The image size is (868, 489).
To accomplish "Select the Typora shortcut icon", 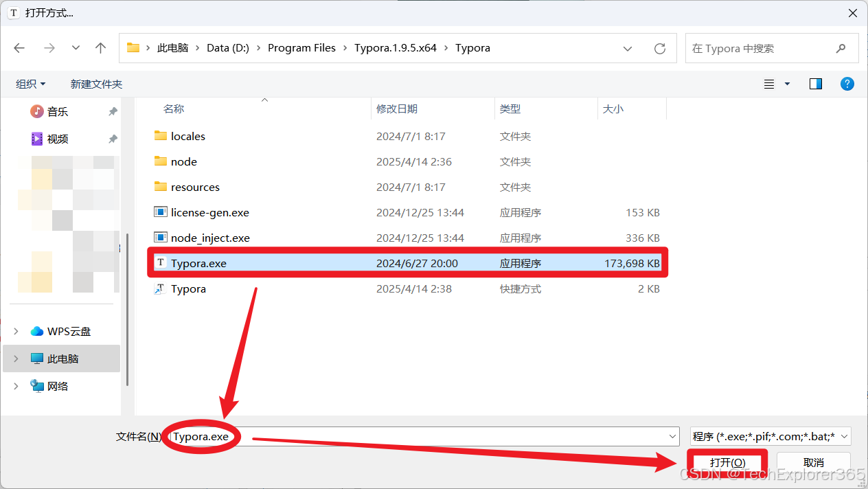I will pos(161,288).
